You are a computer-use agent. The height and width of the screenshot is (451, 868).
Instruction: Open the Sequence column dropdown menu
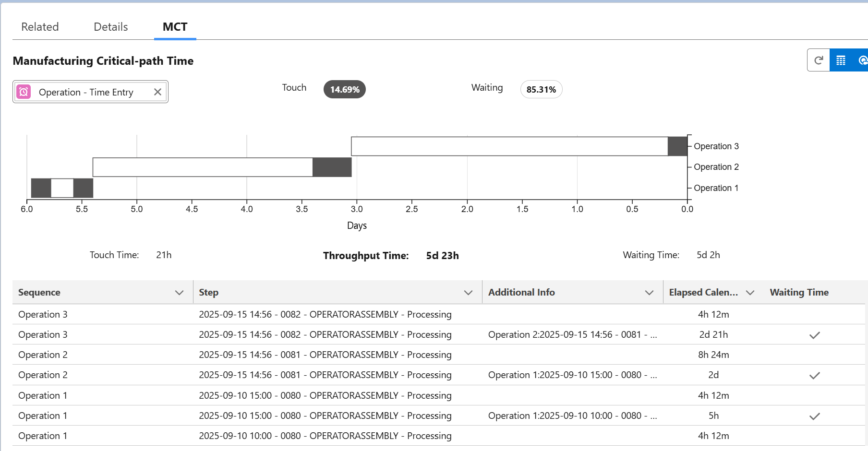(179, 293)
